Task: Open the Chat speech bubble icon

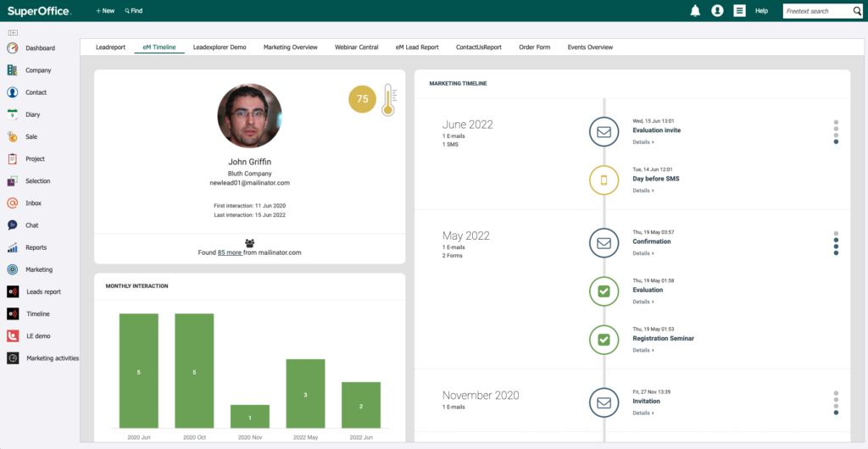Action: tap(13, 225)
